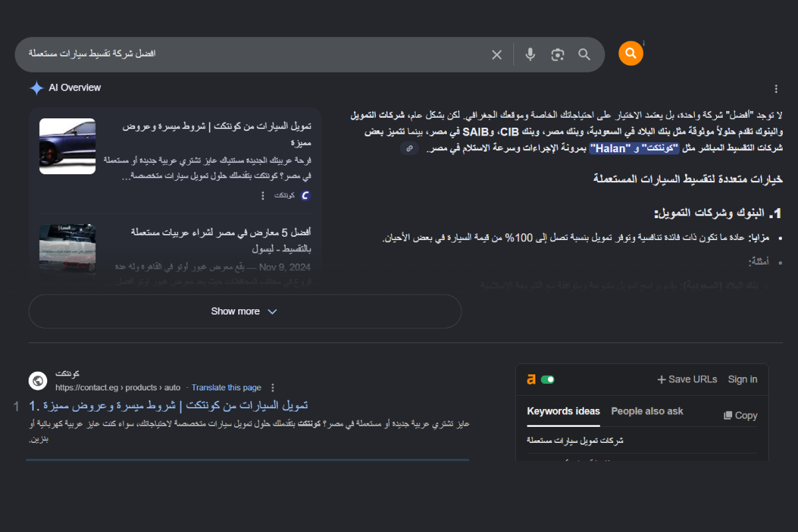Click Sign in on the extension panel
The height and width of the screenshot is (532, 798).
coord(742,379)
